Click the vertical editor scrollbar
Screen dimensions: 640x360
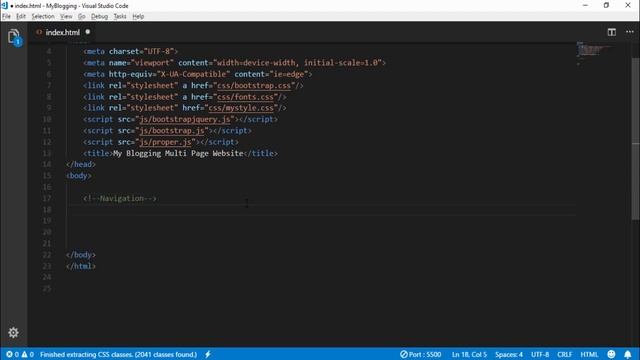pos(636,139)
